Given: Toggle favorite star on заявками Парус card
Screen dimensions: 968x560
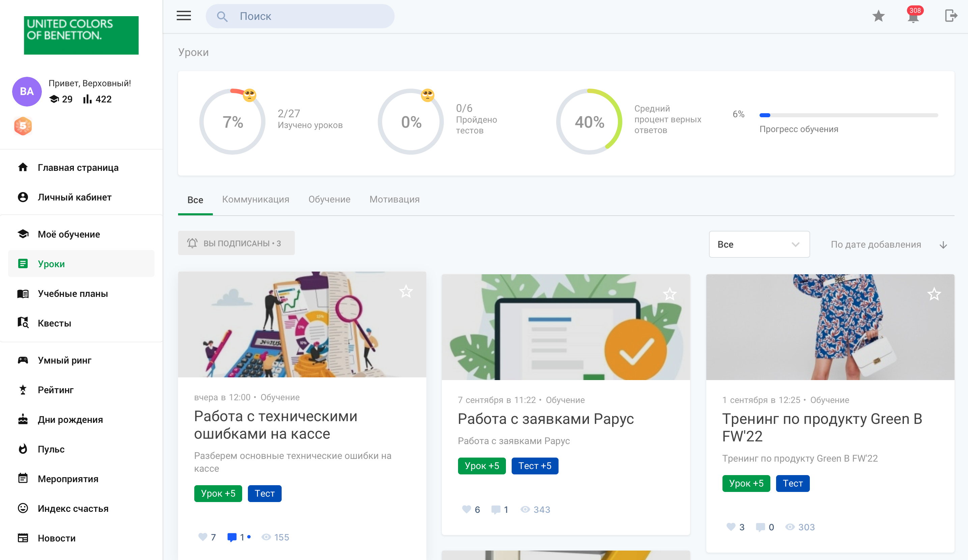Looking at the screenshot, I should tap(670, 294).
